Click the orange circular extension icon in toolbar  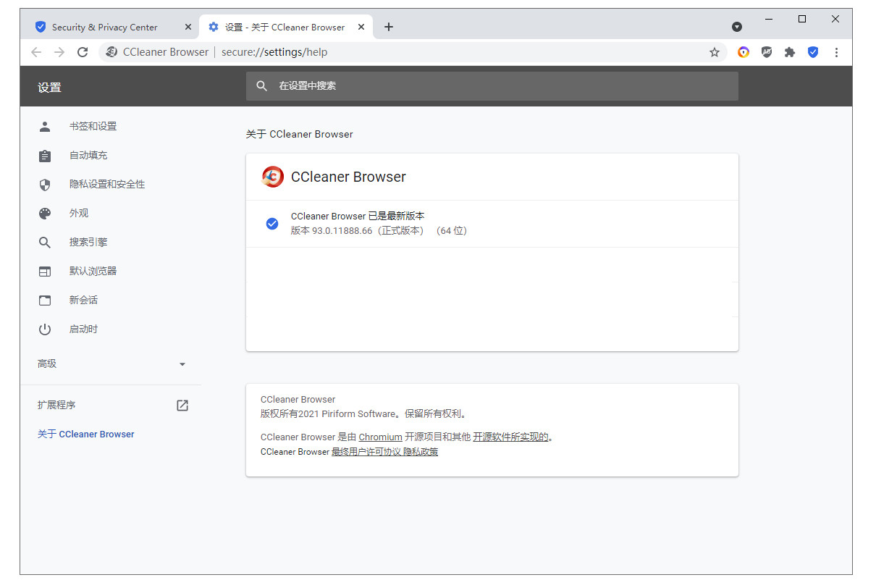pos(744,52)
